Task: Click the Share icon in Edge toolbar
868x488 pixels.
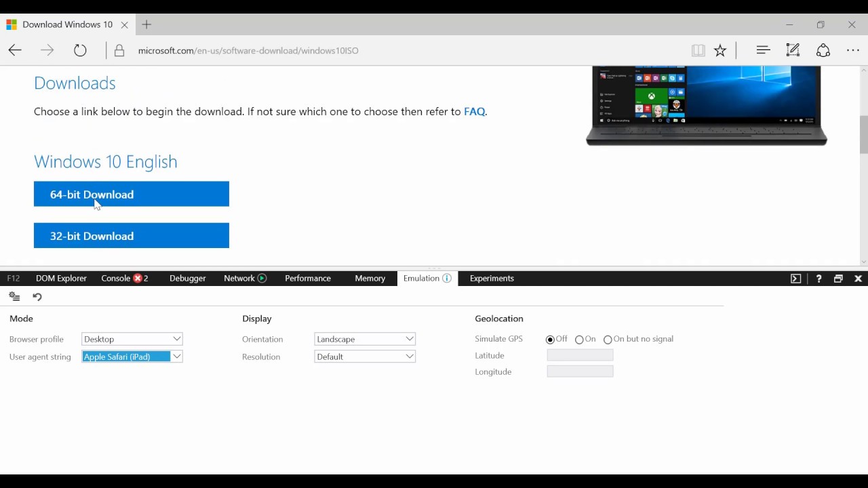Action: tap(823, 50)
